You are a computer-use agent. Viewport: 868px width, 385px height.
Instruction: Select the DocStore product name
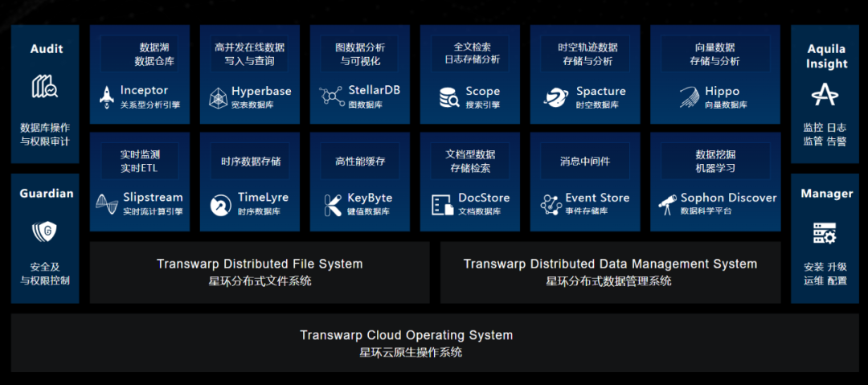(484, 198)
